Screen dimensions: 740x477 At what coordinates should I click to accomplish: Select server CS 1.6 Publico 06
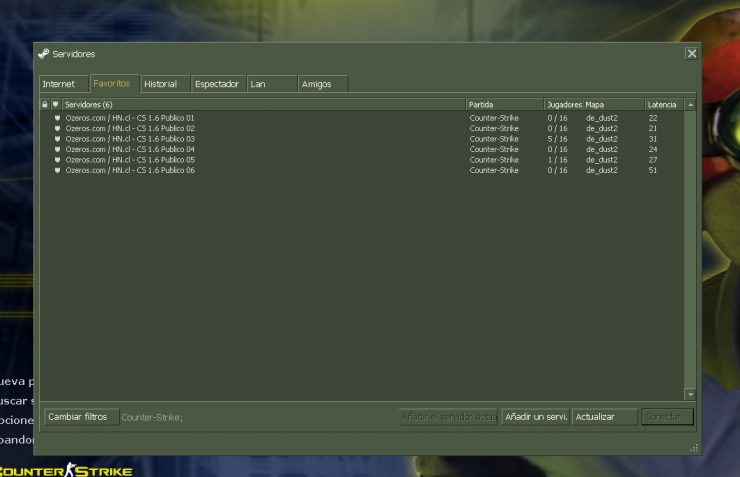[362, 170]
